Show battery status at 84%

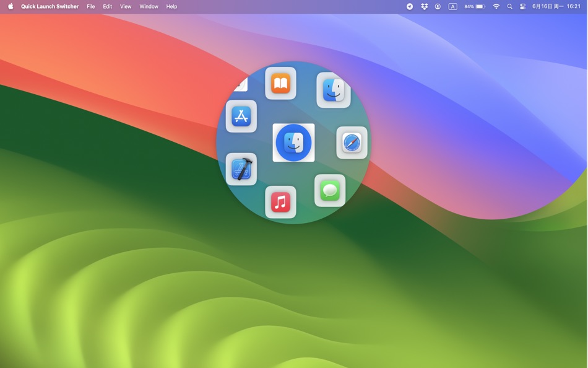475,6
